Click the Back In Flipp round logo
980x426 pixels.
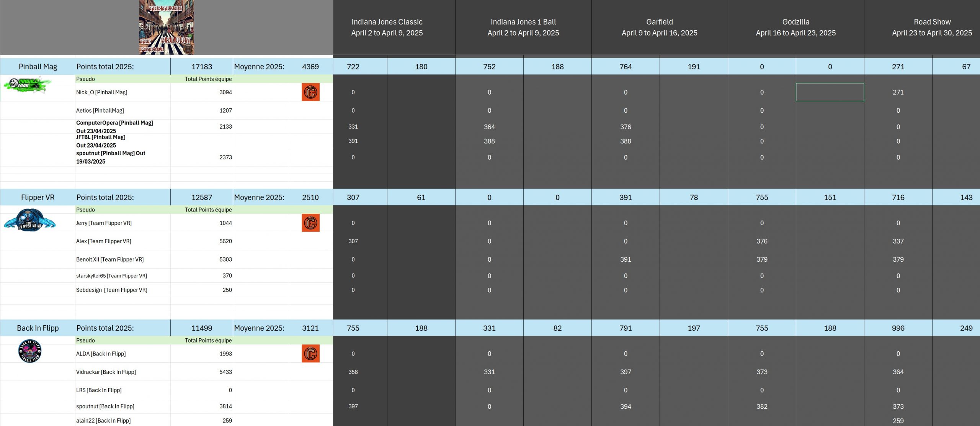[30, 351]
